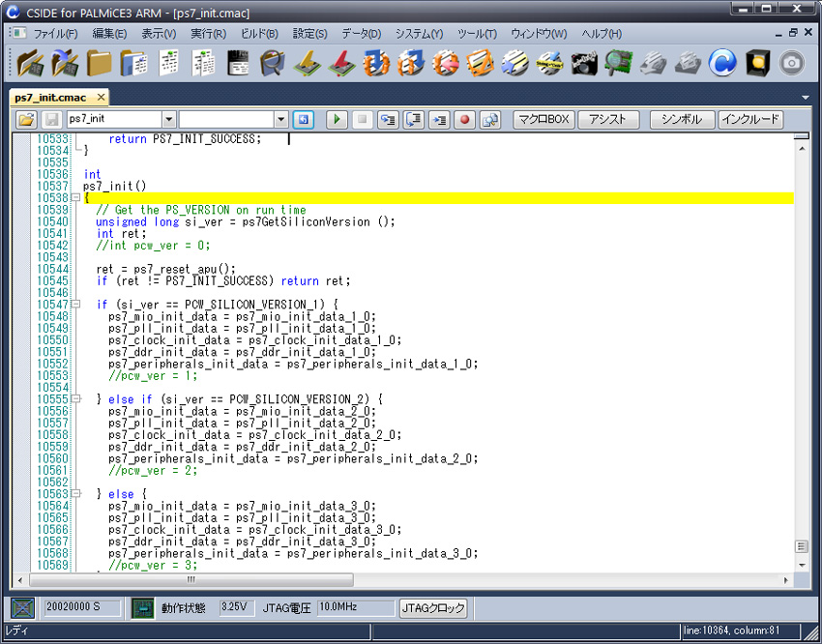Click the black camera snapshot toolbar icon

(584, 63)
